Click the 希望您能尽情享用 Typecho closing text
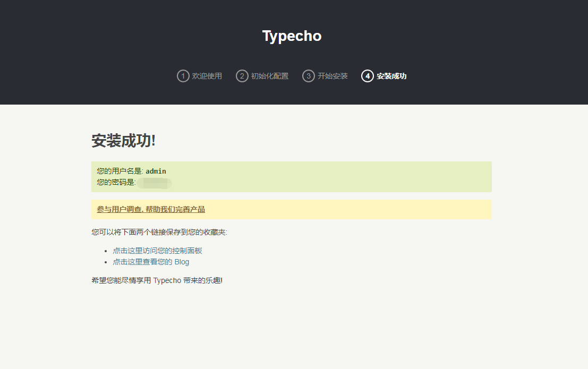Screen dimensions: 588x369 point(157,280)
